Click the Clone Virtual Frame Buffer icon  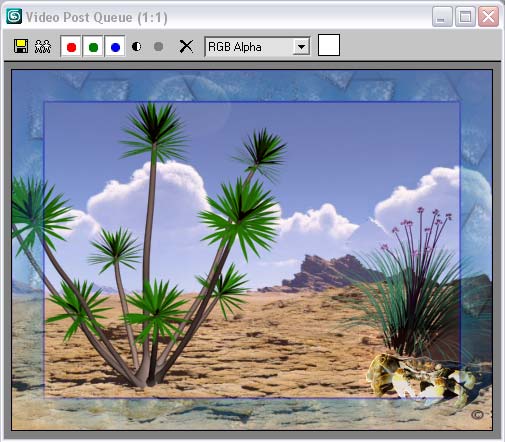coord(43,46)
